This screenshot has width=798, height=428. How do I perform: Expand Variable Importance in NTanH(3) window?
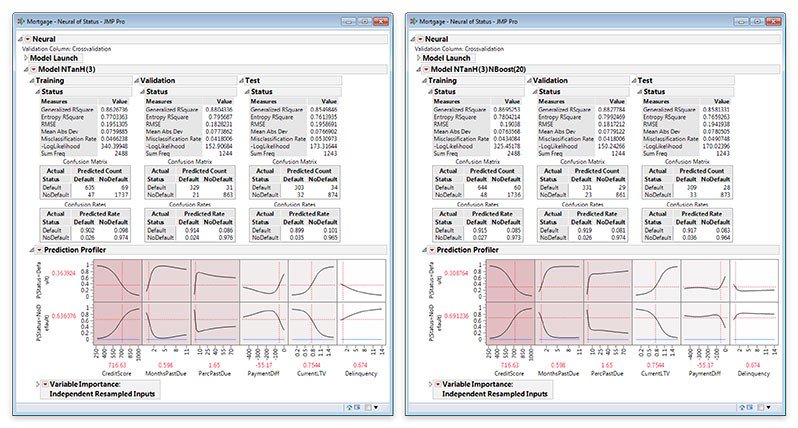38,384
